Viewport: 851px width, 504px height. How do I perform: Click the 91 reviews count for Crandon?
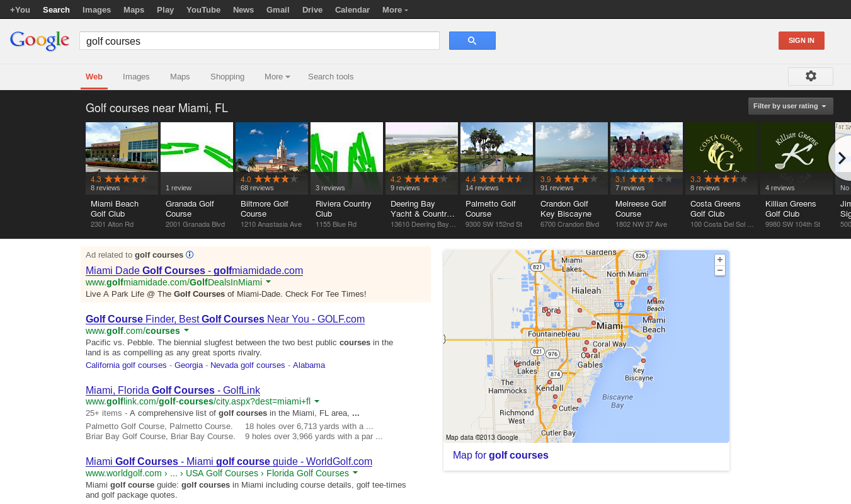click(557, 188)
